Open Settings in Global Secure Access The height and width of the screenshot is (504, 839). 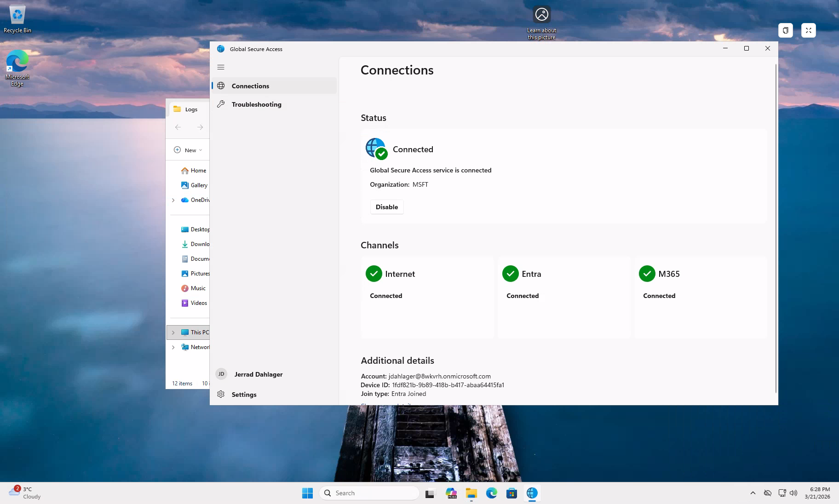[x=244, y=395]
